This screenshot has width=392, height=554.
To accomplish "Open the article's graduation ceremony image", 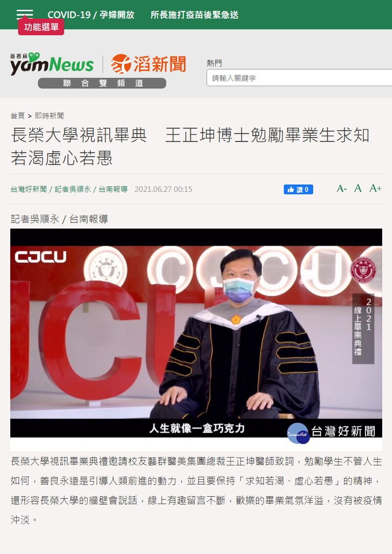I will pos(196,333).
